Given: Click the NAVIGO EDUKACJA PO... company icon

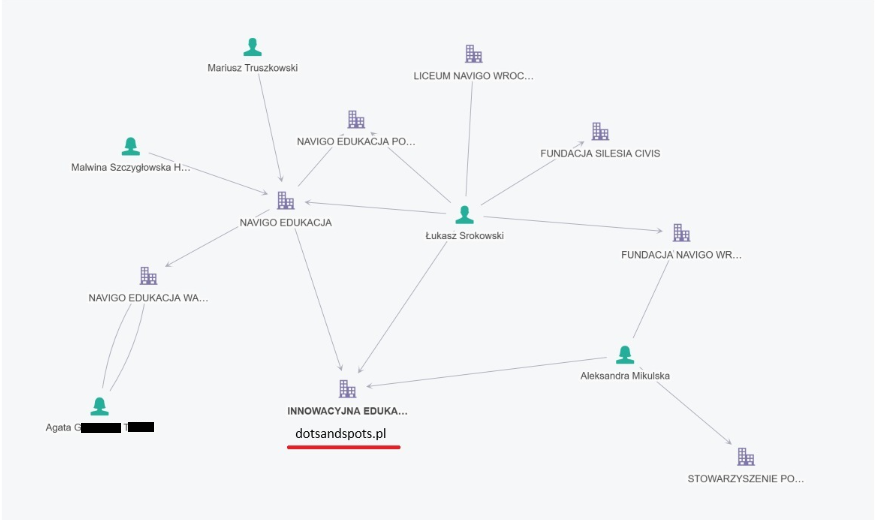Looking at the screenshot, I should coord(356,120).
